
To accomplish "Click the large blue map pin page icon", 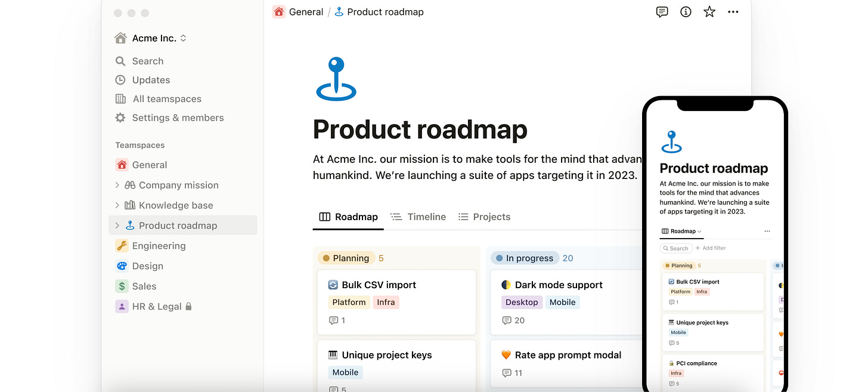I will 336,79.
